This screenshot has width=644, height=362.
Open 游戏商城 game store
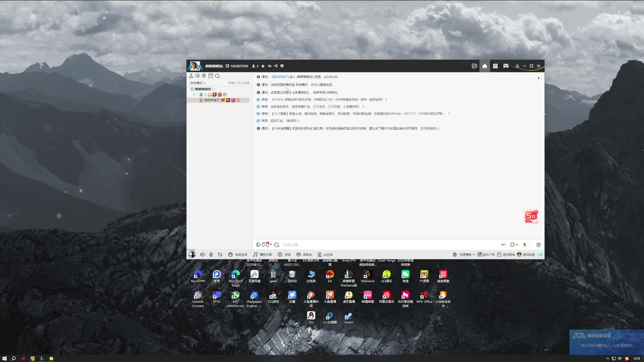pyautogui.click(x=506, y=255)
